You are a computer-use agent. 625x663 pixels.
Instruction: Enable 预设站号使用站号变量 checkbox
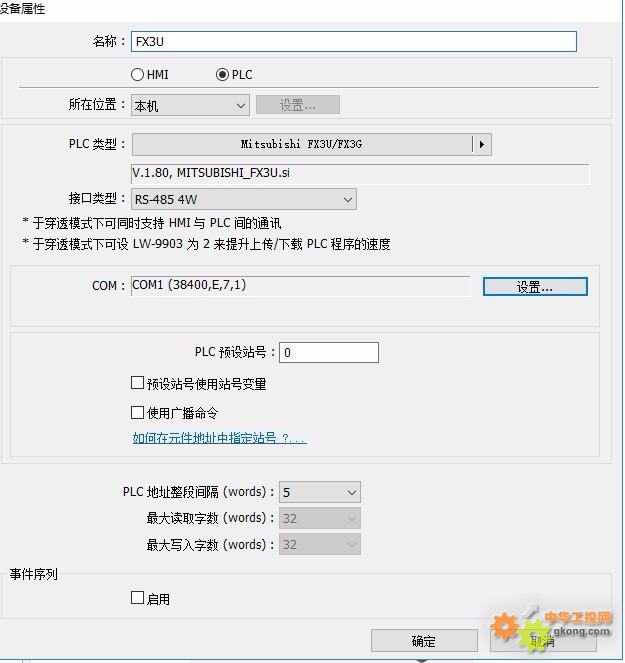[x=137, y=383]
